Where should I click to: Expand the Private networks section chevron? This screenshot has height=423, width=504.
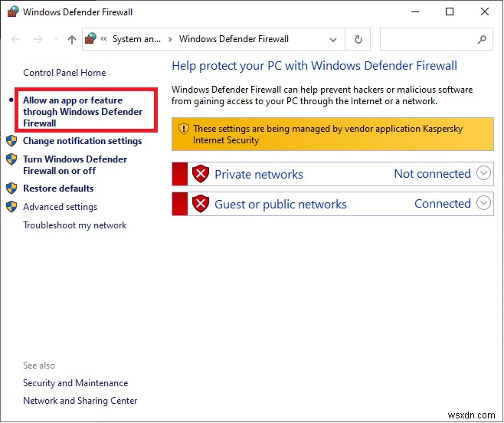[483, 173]
